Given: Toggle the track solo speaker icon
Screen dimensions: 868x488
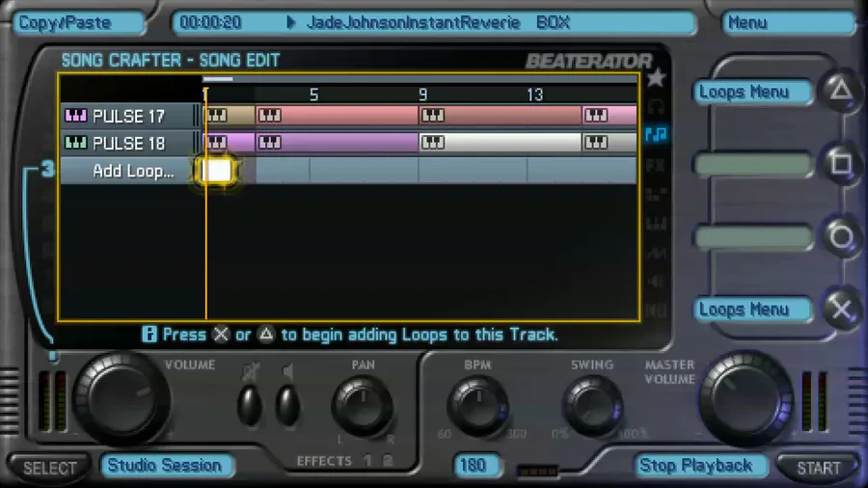Looking at the screenshot, I should point(287,371).
